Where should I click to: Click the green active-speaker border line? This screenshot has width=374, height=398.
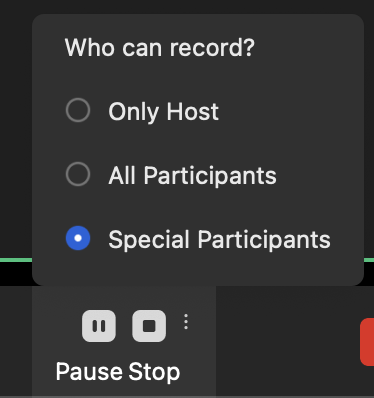(x=16, y=260)
